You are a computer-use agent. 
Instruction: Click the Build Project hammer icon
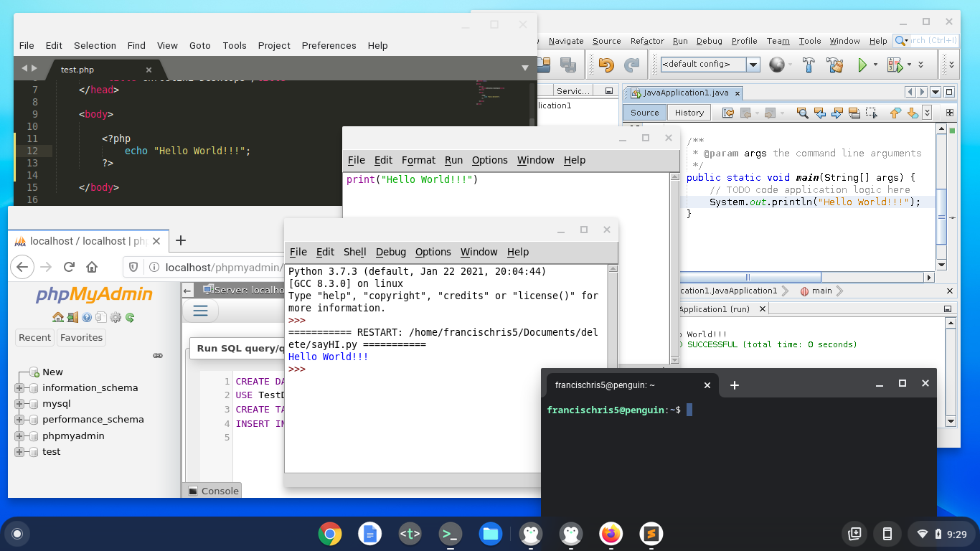(x=809, y=65)
